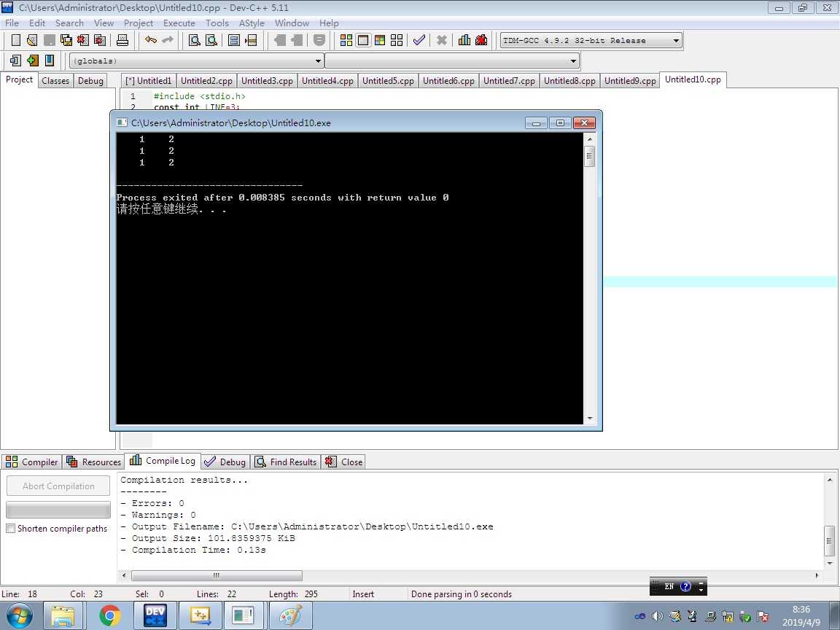Switch to Untitled3.cpp editor tab

pos(267,81)
